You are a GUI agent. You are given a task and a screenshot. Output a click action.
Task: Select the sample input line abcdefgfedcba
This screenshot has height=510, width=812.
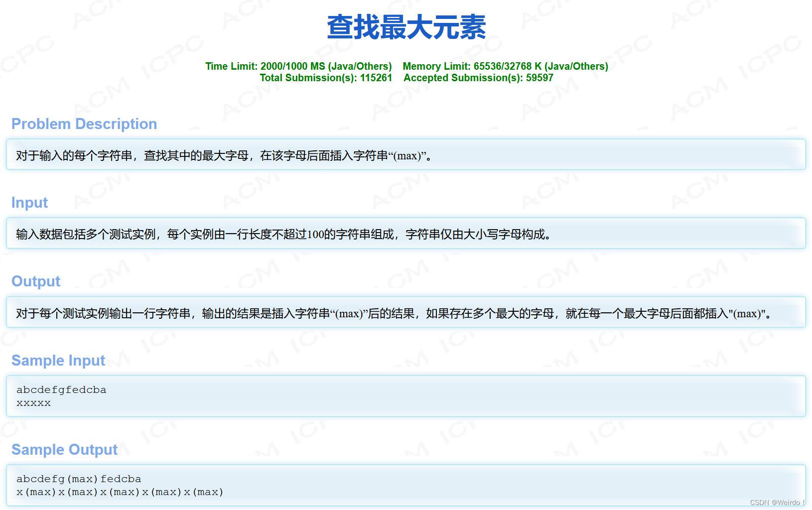[x=61, y=389]
